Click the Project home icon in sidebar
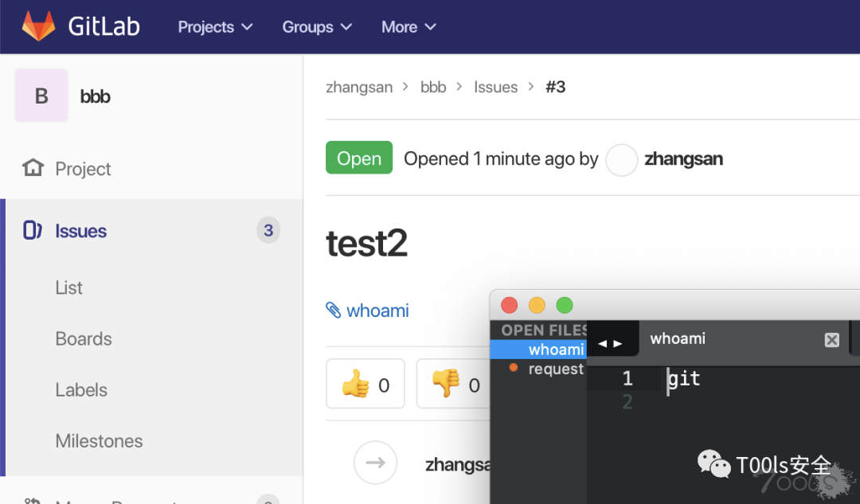The width and height of the screenshot is (860, 504). [33, 168]
